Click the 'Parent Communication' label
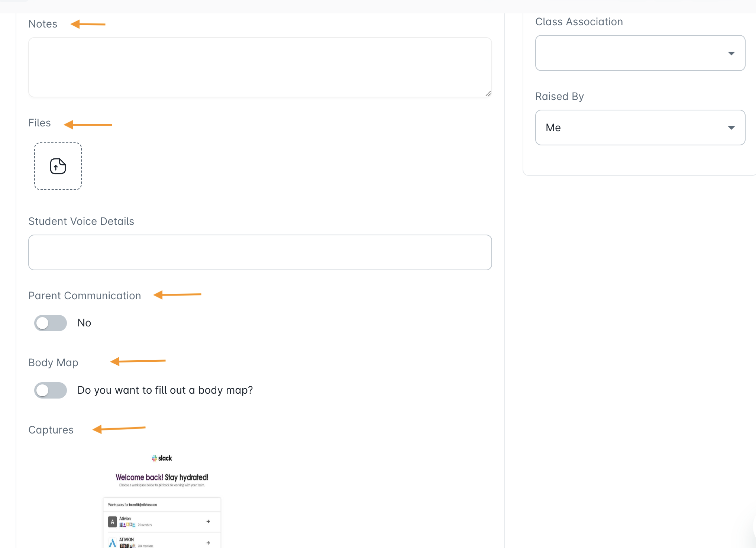This screenshot has width=756, height=548. click(x=85, y=296)
